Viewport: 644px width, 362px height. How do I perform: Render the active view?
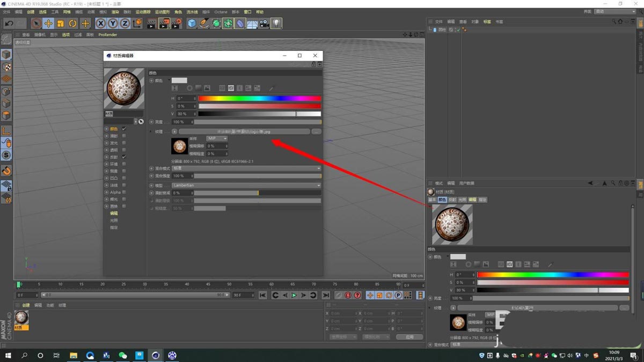click(x=152, y=23)
